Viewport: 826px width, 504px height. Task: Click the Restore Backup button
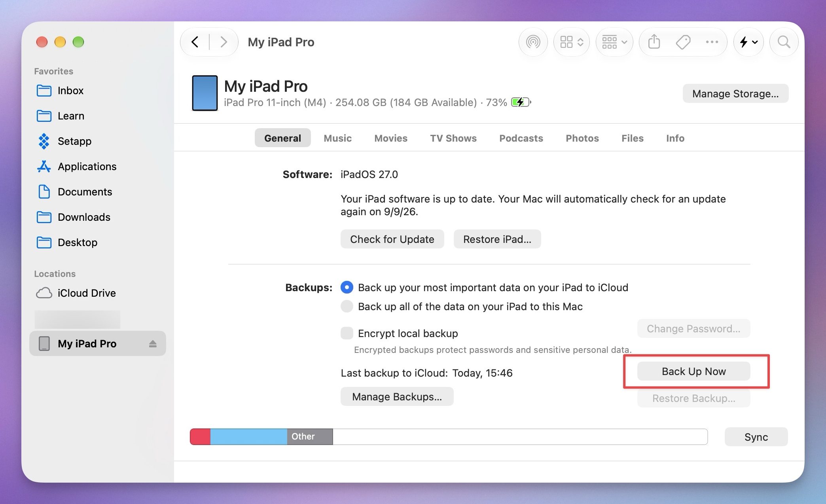tap(693, 398)
